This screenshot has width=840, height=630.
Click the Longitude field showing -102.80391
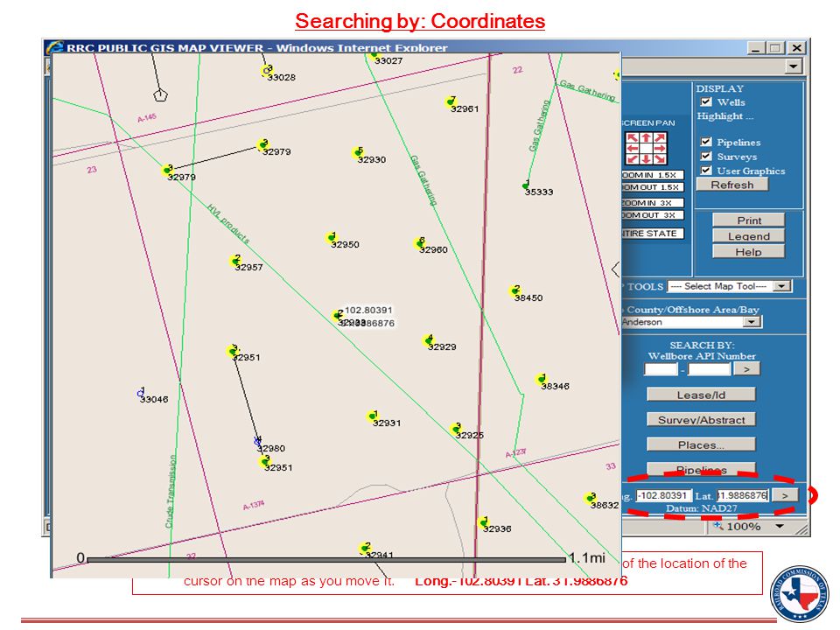coord(664,495)
